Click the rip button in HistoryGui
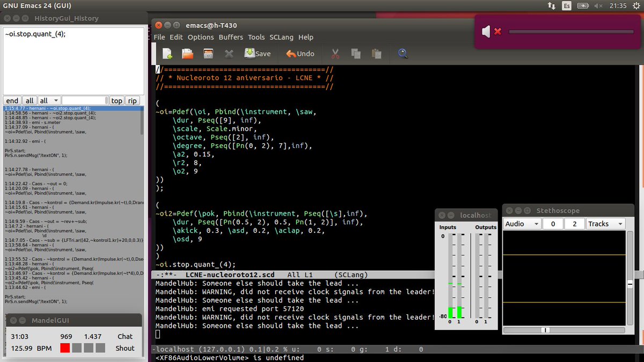Viewport: 644px width, 362px height. [133, 101]
